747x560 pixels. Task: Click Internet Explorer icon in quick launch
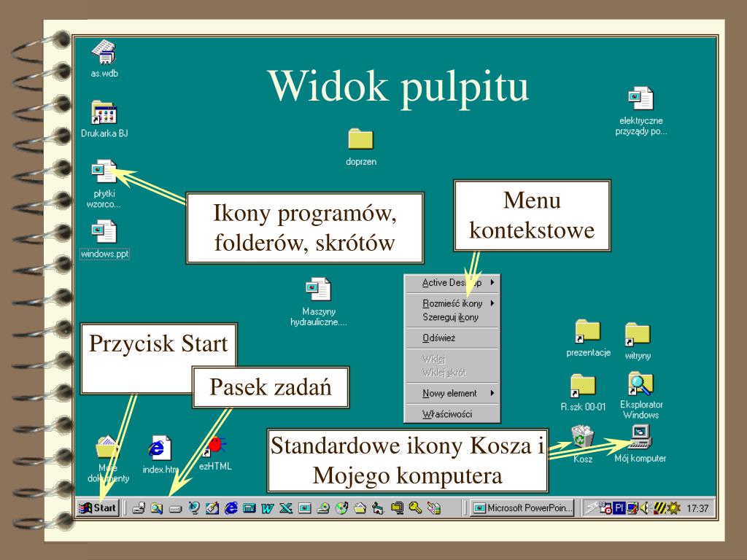pyautogui.click(x=231, y=508)
